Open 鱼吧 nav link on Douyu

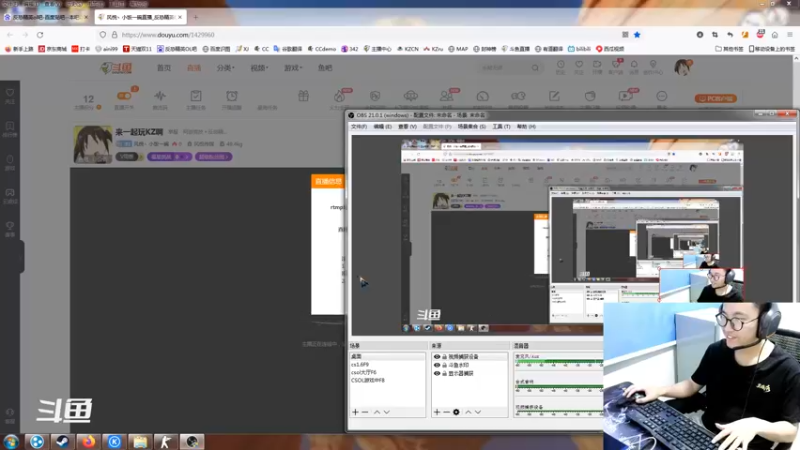point(325,68)
